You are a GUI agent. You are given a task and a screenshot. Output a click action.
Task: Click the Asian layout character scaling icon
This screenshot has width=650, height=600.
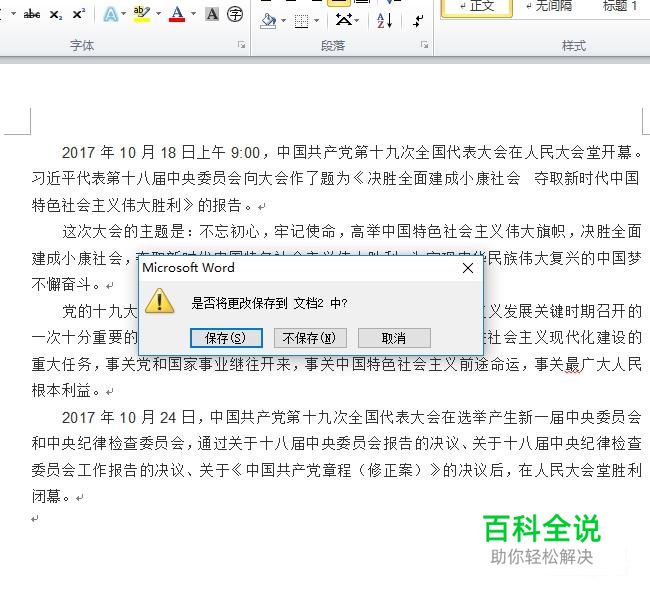pyautogui.click(x=344, y=19)
